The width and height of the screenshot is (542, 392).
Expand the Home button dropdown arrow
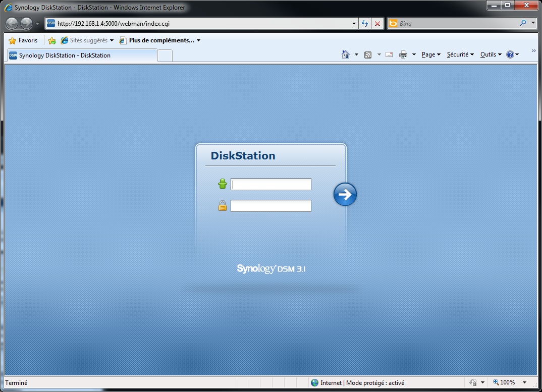[x=356, y=54]
